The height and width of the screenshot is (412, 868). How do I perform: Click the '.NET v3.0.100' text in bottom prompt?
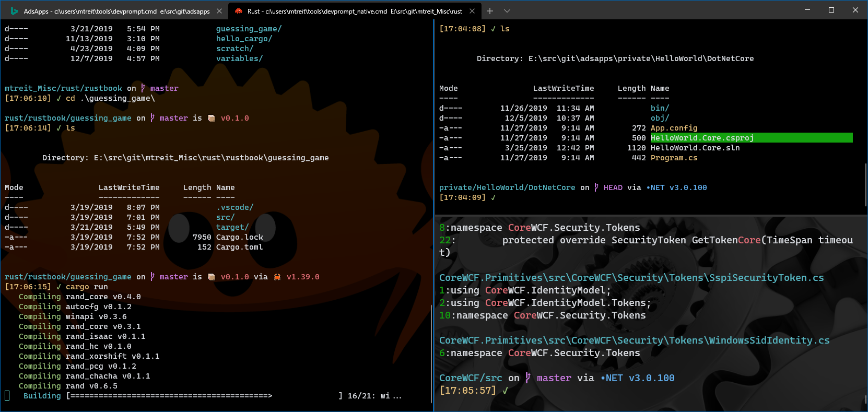pos(638,378)
